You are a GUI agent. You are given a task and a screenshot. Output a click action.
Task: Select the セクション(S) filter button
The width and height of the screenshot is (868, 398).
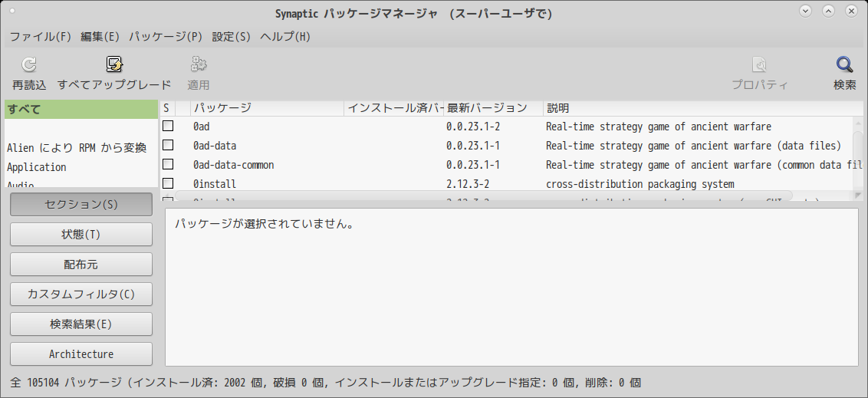[x=81, y=204]
